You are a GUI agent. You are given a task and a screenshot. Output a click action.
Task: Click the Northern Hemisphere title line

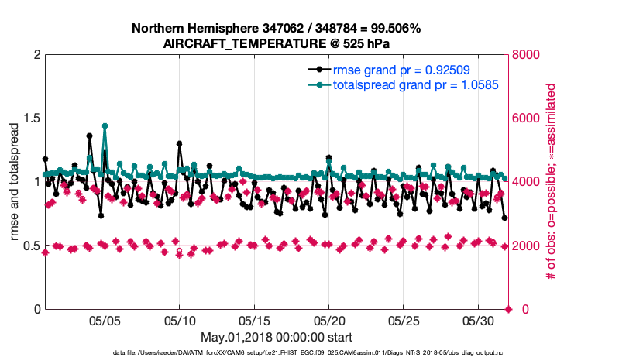pyautogui.click(x=277, y=29)
